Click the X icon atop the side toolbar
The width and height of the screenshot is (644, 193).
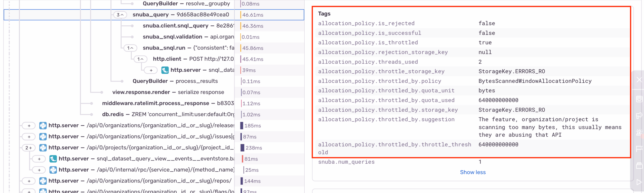pos(639,80)
